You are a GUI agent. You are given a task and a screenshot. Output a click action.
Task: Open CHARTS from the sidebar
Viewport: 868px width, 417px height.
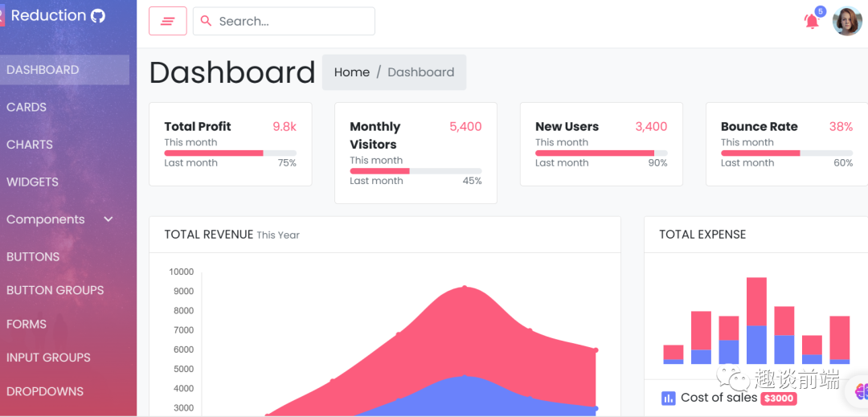click(x=30, y=145)
